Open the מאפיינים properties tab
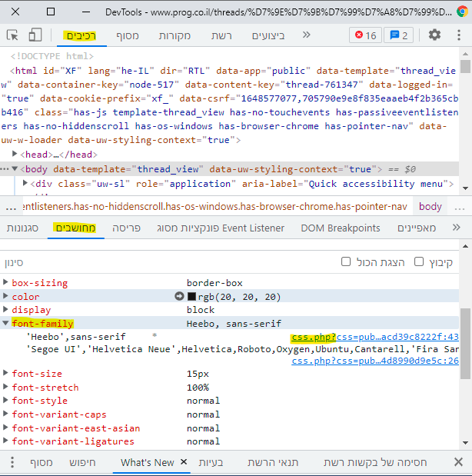The image size is (472, 476). 417,228
